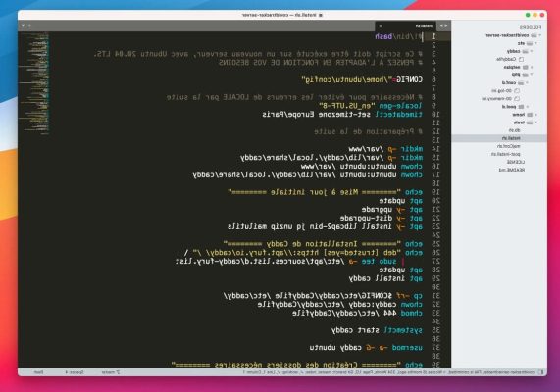Click the netplan folder icon
The width and height of the screenshot is (560, 392).
(x=525, y=67)
